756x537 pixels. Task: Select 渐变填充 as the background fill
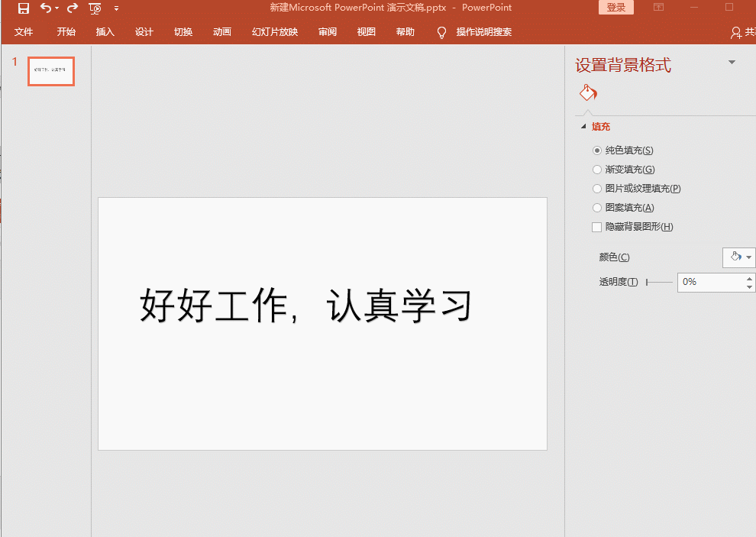point(596,169)
